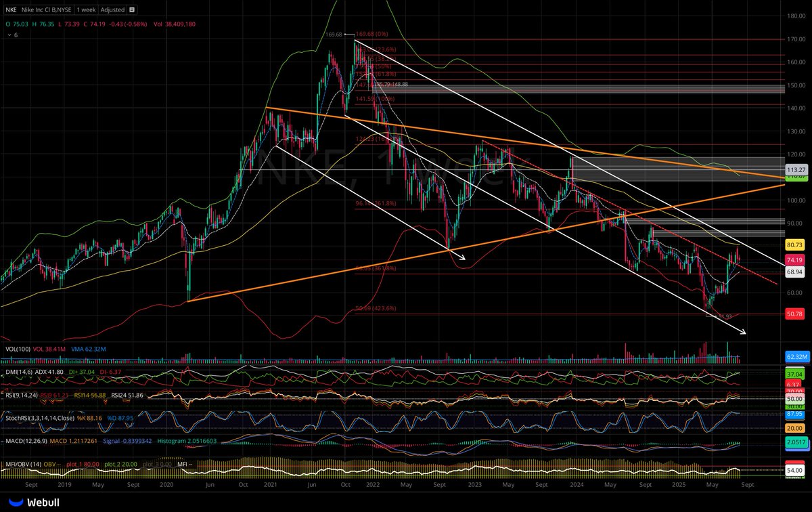812x512 pixels.
Task: Click the low price L 73.39 value
Action: 70,23
